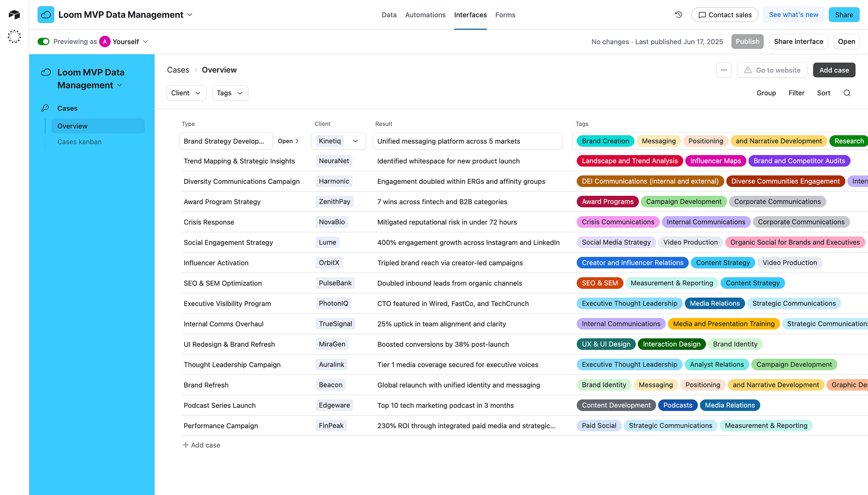Click the Media and Presentation Training tag

(x=724, y=324)
